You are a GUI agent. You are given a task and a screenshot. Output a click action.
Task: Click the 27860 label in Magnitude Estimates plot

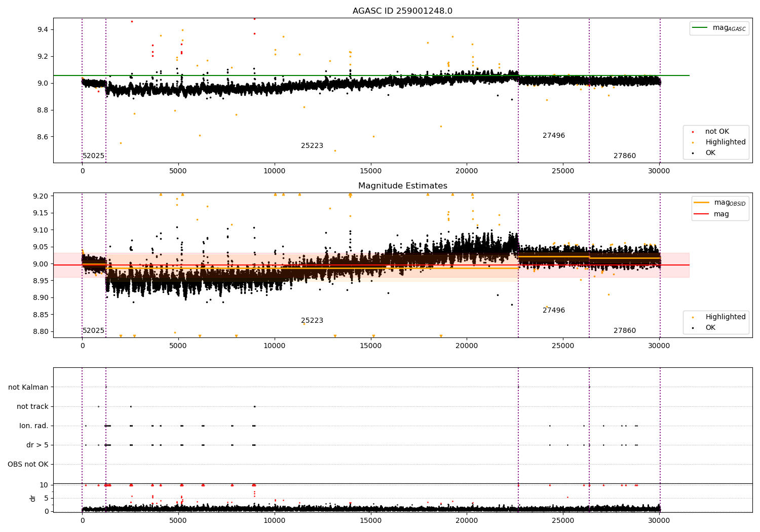pos(625,331)
